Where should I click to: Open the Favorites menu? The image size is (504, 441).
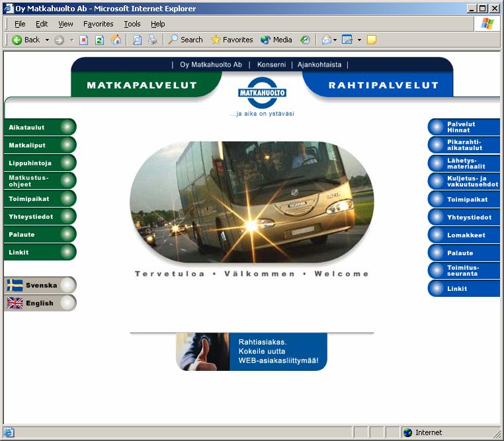coord(98,24)
